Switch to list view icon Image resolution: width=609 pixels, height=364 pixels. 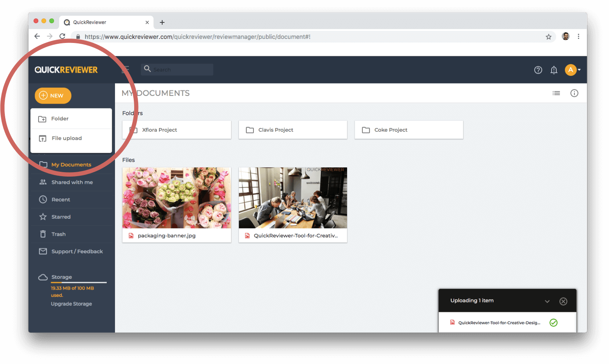(556, 93)
